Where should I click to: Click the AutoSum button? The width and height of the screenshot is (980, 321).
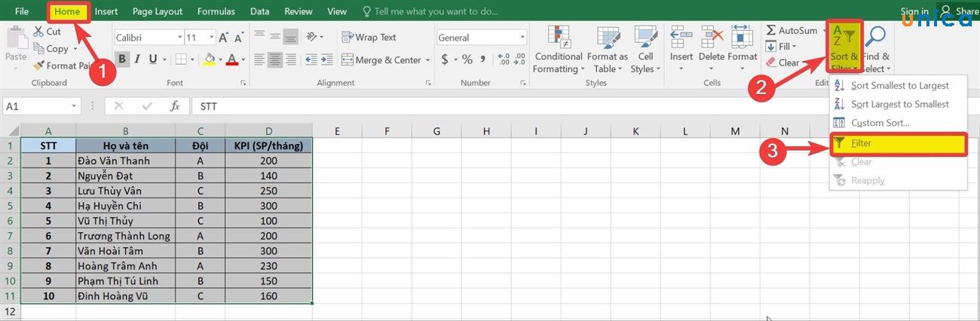792,30
